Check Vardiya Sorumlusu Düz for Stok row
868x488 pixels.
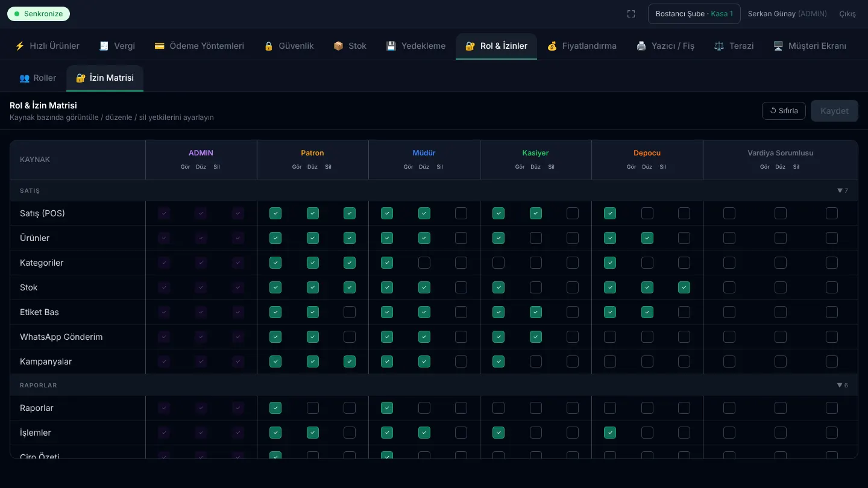point(781,287)
